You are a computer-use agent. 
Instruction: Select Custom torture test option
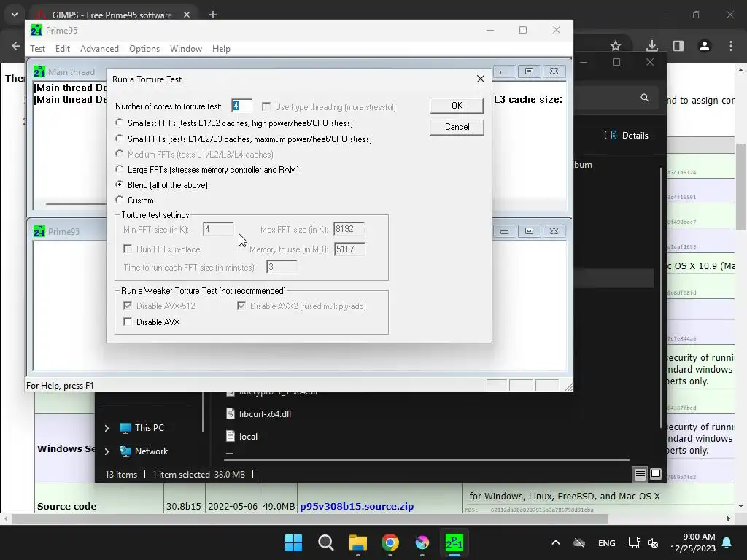point(119,200)
